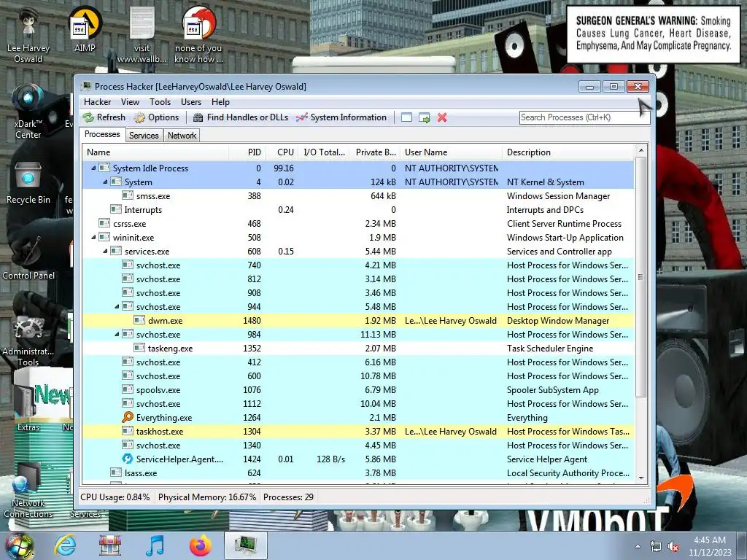
Task: Open System Information graph window
Action: 341,117
